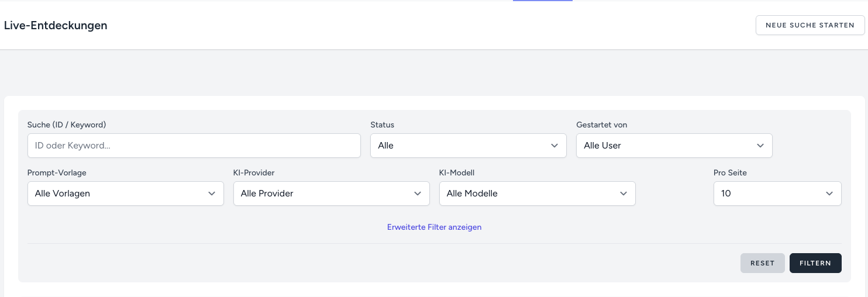868x297 pixels.
Task: Apply filters with FILTERN button
Action: pyautogui.click(x=815, y=263)
